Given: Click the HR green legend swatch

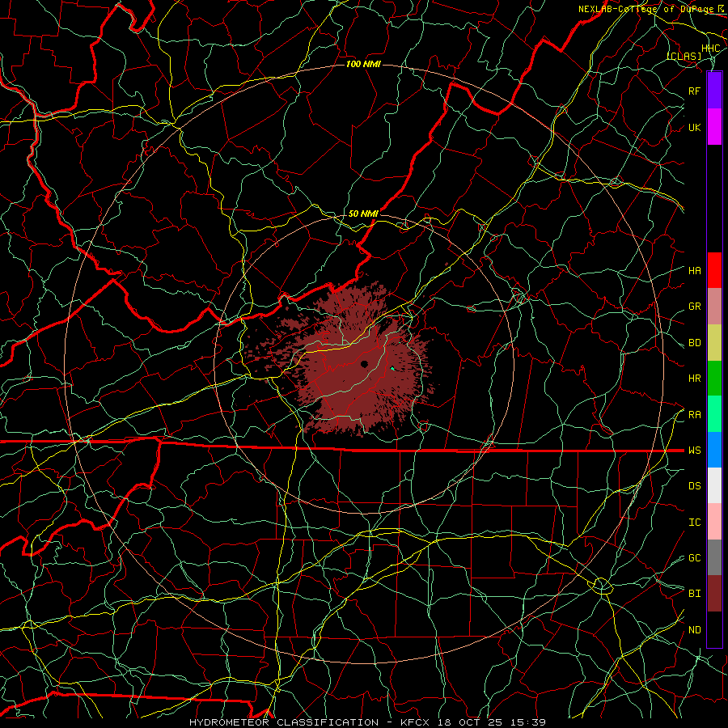Looking at the screenshot, I should tap(714, 379).
